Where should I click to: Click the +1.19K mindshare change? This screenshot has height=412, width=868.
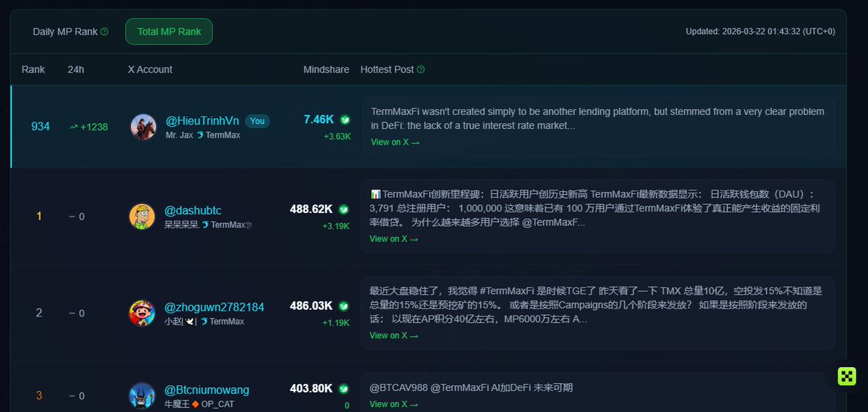[336, 322]
